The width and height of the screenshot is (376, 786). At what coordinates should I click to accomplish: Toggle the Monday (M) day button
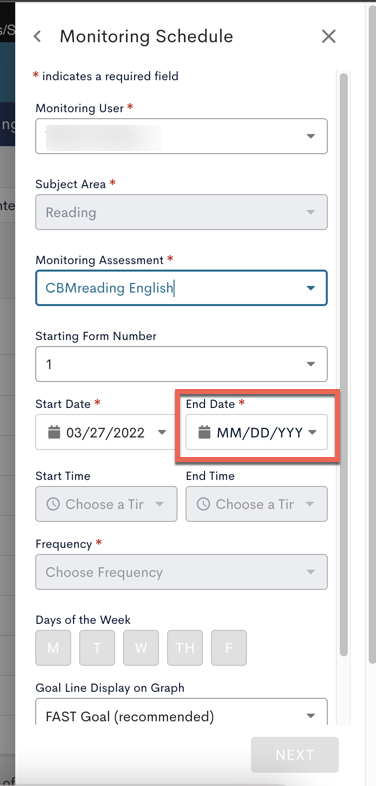(x=53, y=648)
